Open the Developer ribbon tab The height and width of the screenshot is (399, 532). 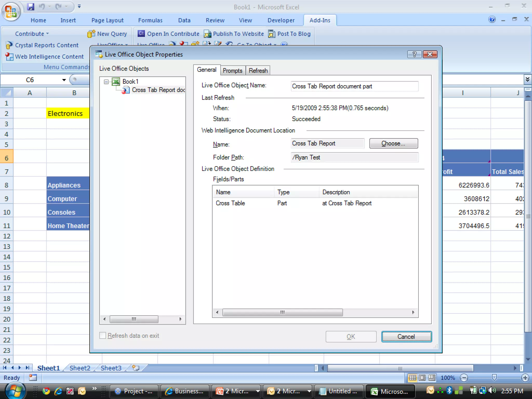tap(281, 20)
